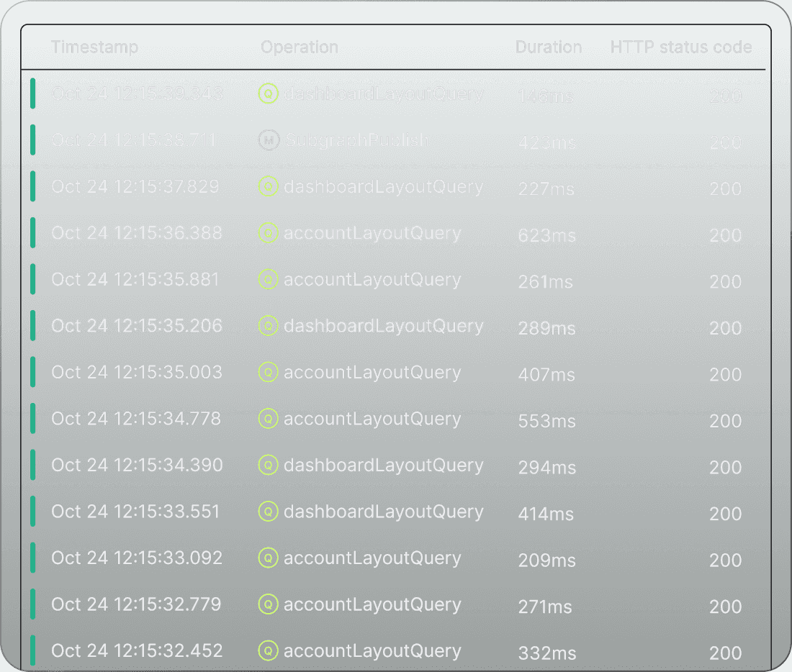
Task: Click the query icon beside dashboardLayoutQuery at 12:15:33.551
Action: pyautogui.click(x=268, y=511)
